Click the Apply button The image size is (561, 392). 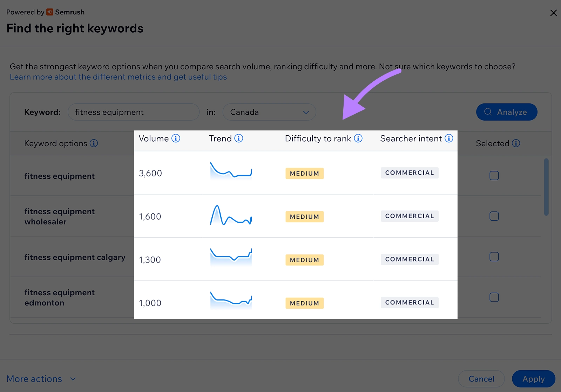(x=533, y=379)
